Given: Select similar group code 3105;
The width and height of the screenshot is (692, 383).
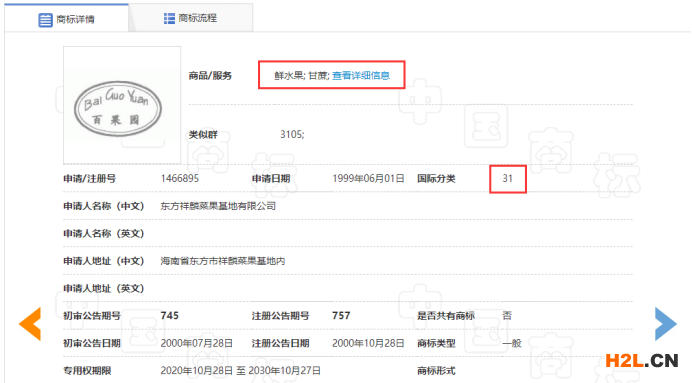Looking at the screenshot, I should (292, 134).
